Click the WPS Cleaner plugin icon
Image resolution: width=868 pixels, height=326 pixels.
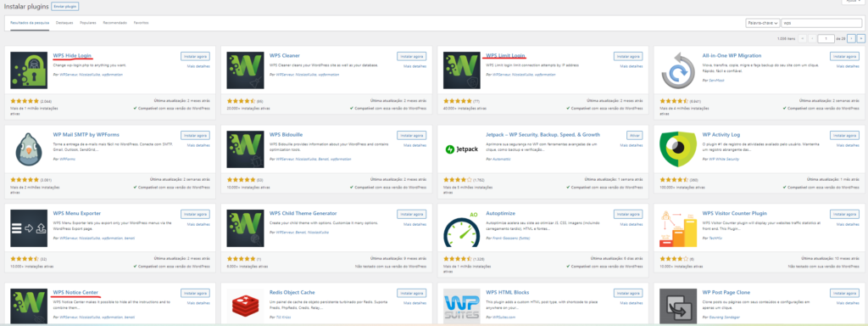[245, 70]
